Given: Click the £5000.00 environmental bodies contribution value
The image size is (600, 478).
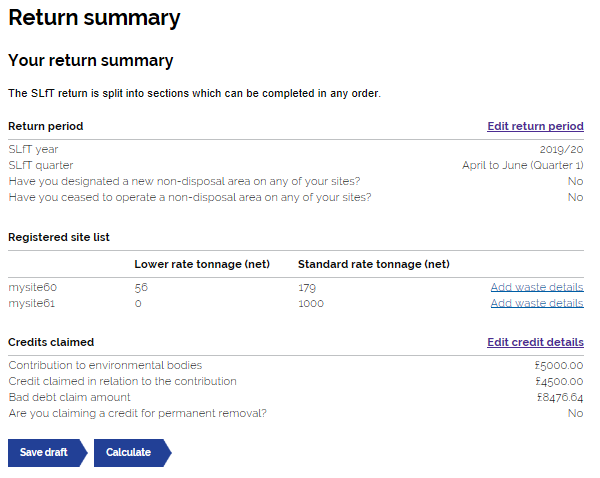Looking at the screenshot, I should [x=559, y=365].
